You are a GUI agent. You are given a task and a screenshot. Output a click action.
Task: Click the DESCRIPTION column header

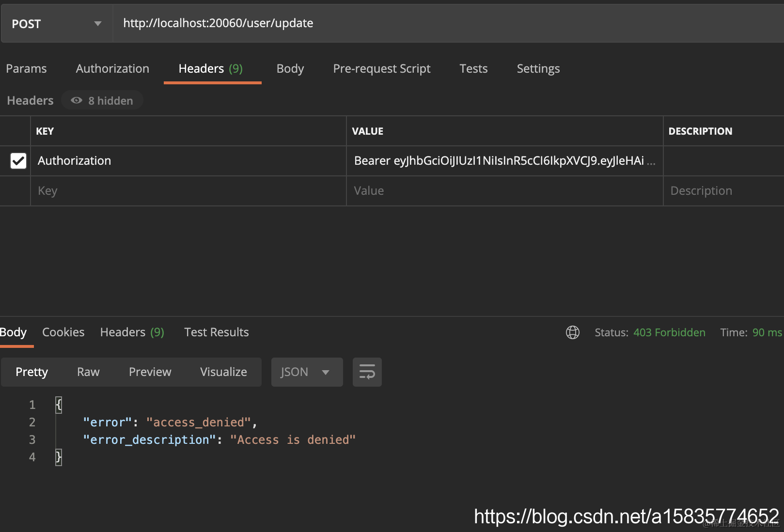700,131
